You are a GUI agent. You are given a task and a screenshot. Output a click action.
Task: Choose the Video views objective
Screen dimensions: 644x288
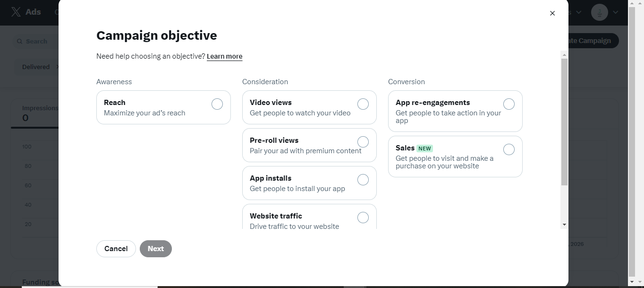363,104
